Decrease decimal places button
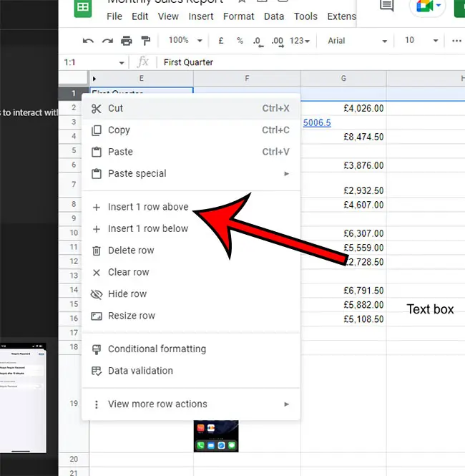465x476 pixels. pos(258,41)
